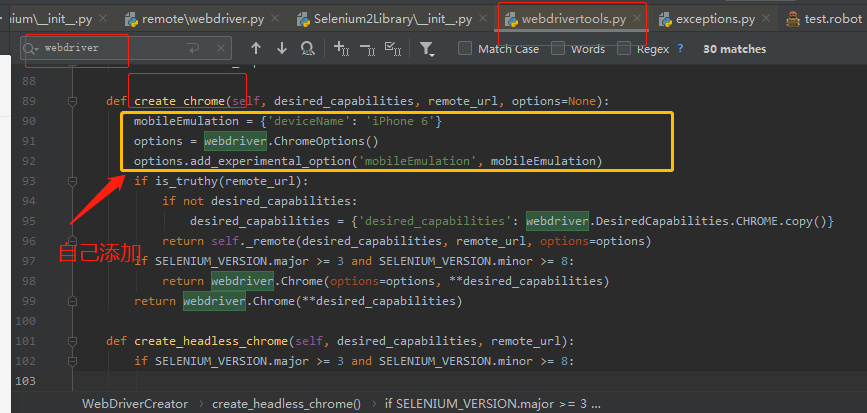Click highlighted webdriver on line 99

[x=215, y=301]
